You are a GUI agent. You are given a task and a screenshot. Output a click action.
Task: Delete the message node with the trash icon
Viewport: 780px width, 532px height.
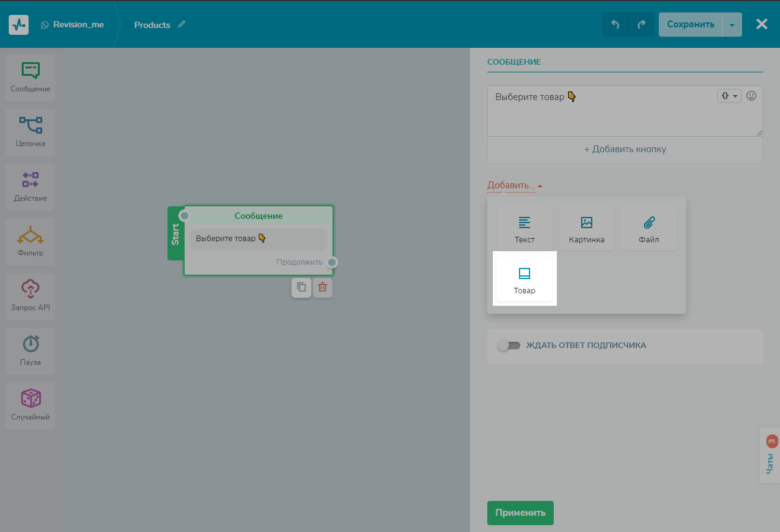tap(323, 287)
